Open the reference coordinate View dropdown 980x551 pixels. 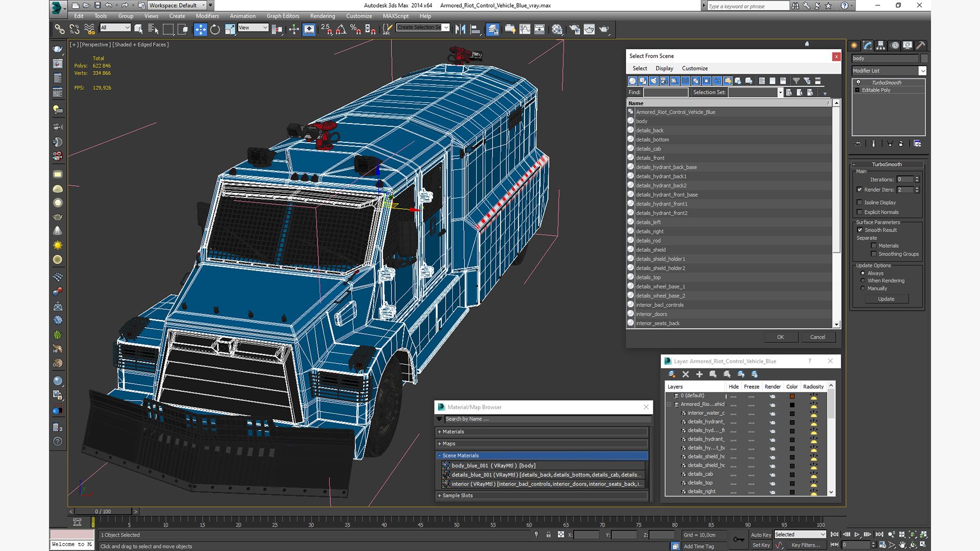[253, 28]
